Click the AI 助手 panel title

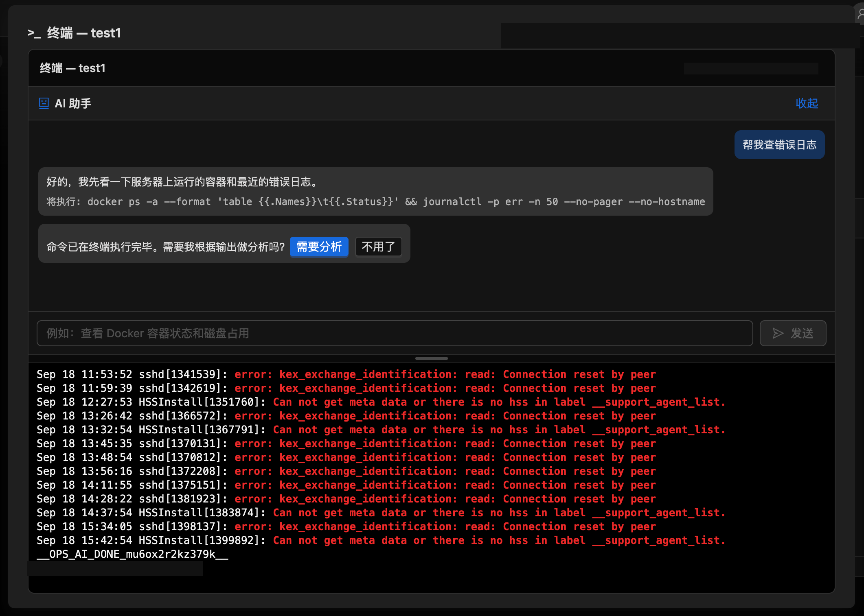(x=73, y=103)
